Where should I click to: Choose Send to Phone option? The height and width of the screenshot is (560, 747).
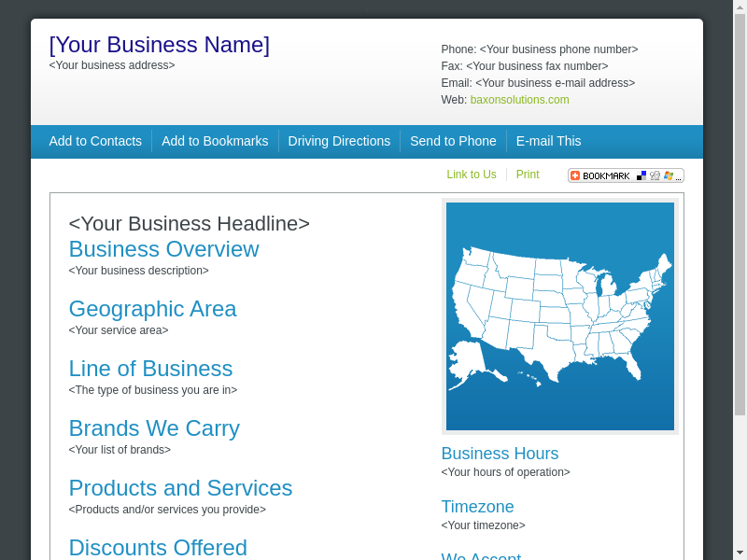point(453,141)
